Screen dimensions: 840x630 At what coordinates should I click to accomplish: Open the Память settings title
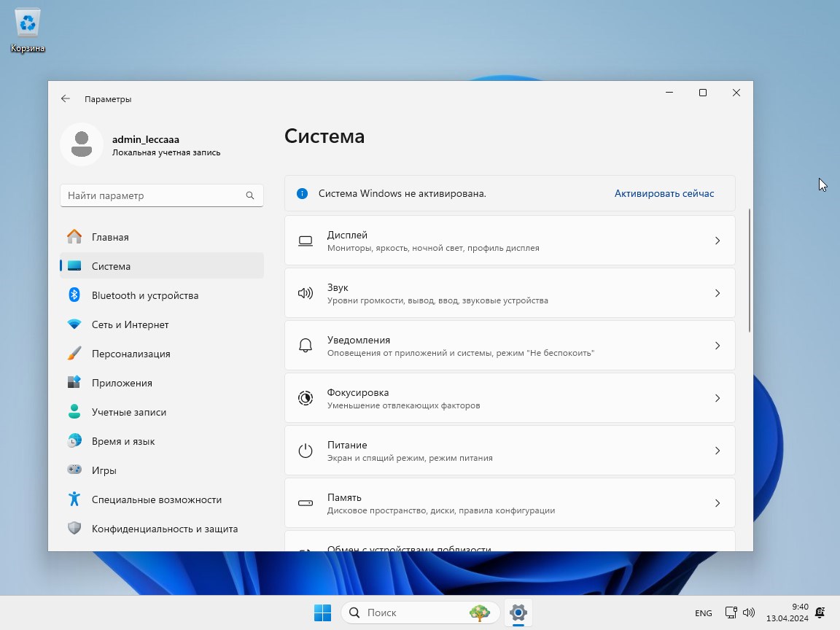point(344,497)
